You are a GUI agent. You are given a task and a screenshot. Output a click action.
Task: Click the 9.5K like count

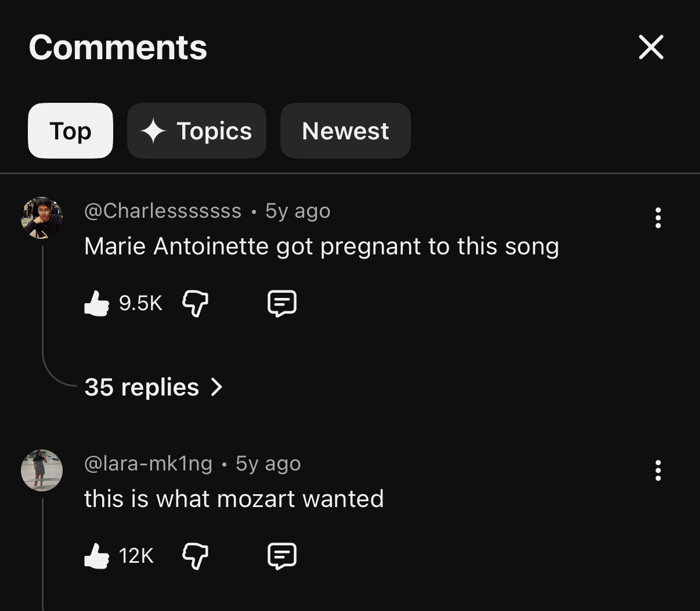[140, 303]
